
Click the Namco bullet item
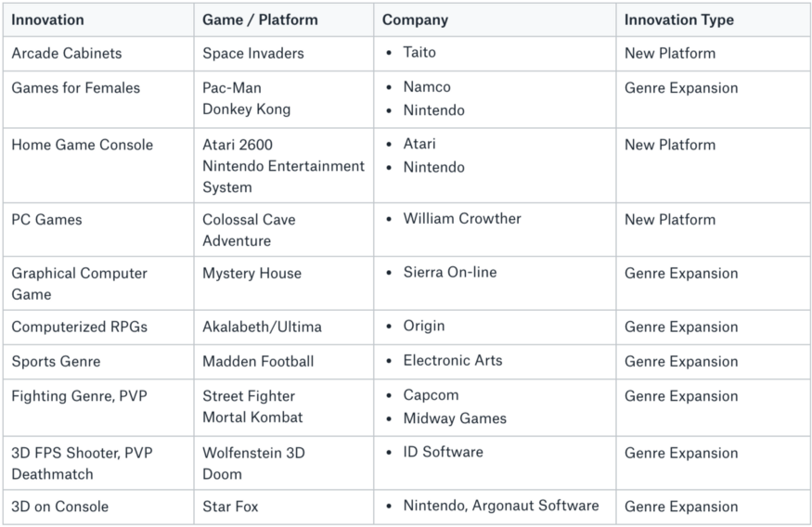[x=427, y=87]
